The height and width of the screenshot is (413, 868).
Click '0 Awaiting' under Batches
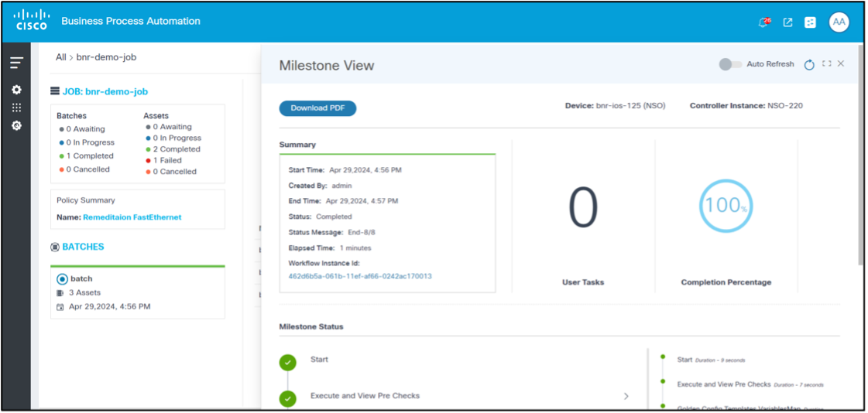tap(85, 129)
